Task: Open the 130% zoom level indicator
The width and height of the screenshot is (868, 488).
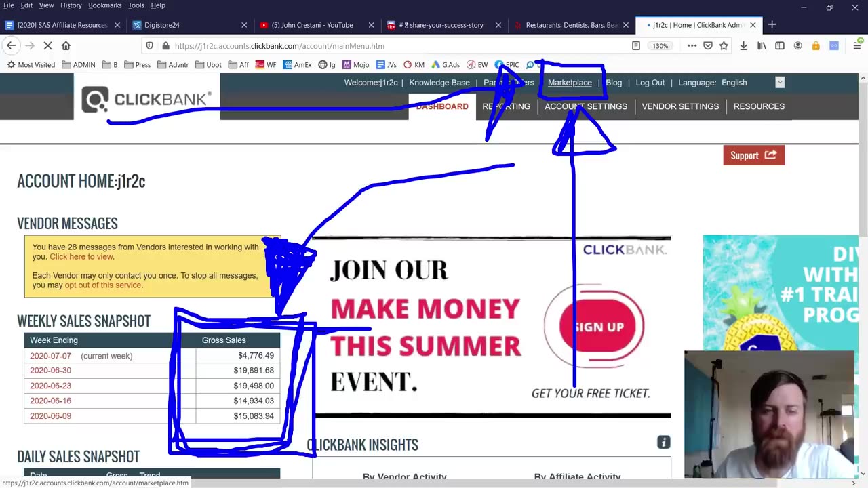Action: pos(660,46)
